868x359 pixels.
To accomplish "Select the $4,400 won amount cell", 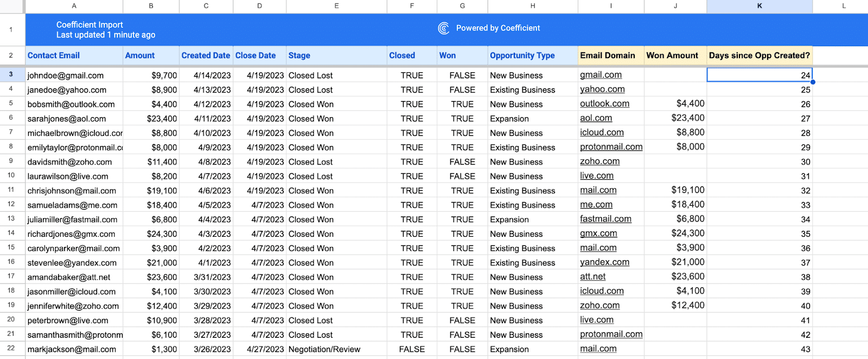I will pos(675,104).
